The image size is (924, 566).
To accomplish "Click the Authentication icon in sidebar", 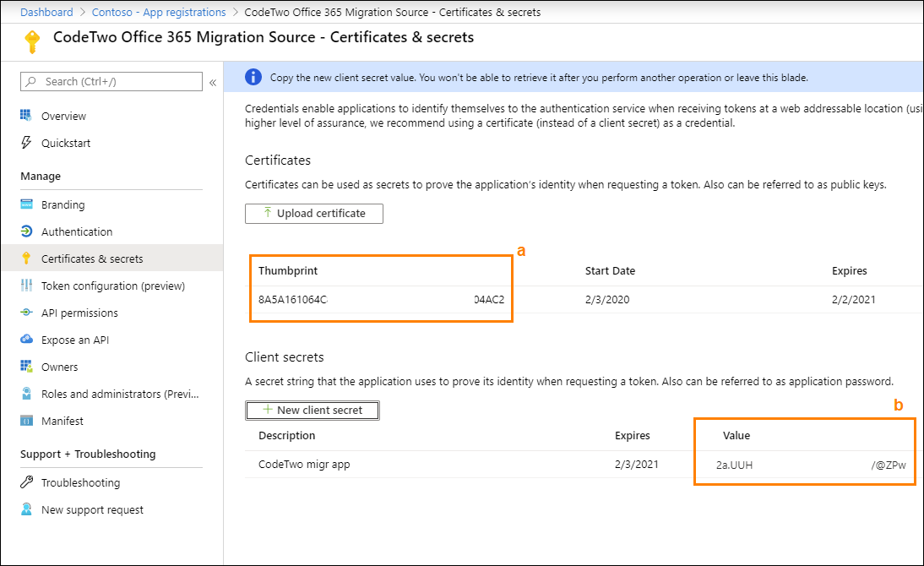I will (26, 231).
